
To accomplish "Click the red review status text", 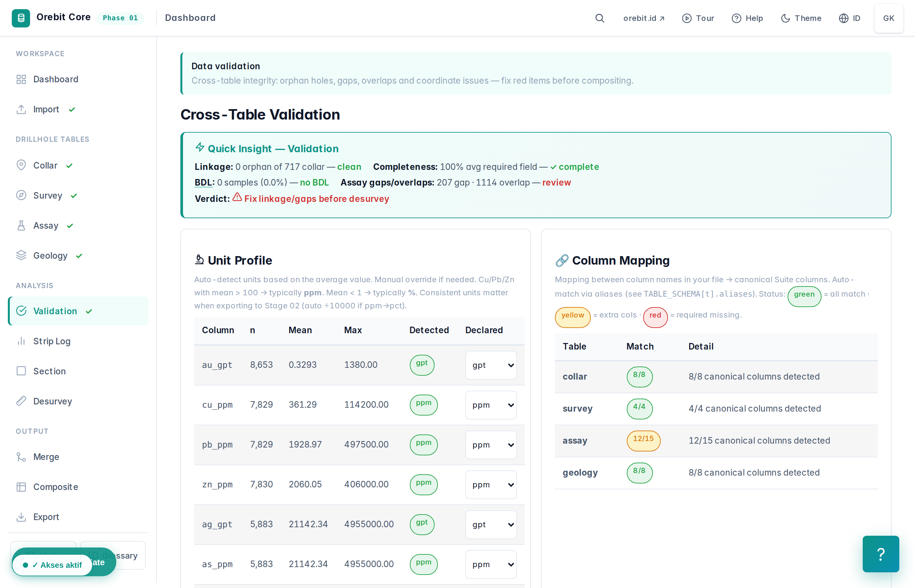I will 557,183.
